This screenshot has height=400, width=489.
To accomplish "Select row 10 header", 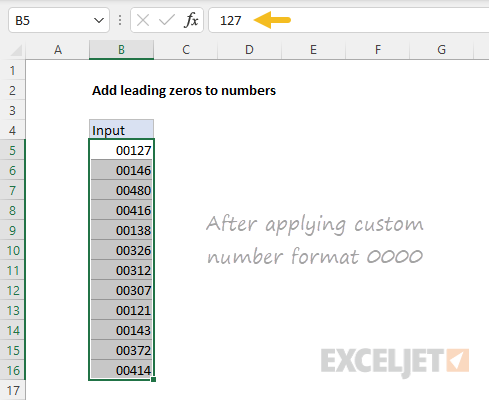I will point(13,250).
